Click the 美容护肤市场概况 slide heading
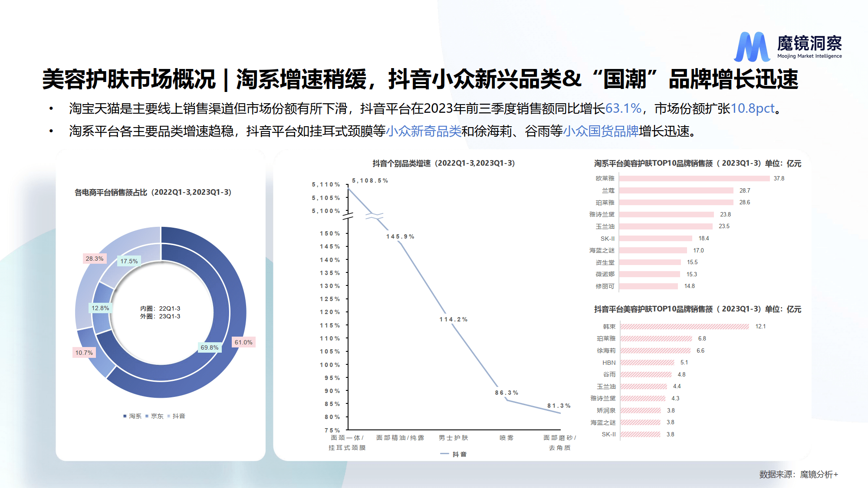The width and height of the screenshot is (868, 488). pos(129,79)
